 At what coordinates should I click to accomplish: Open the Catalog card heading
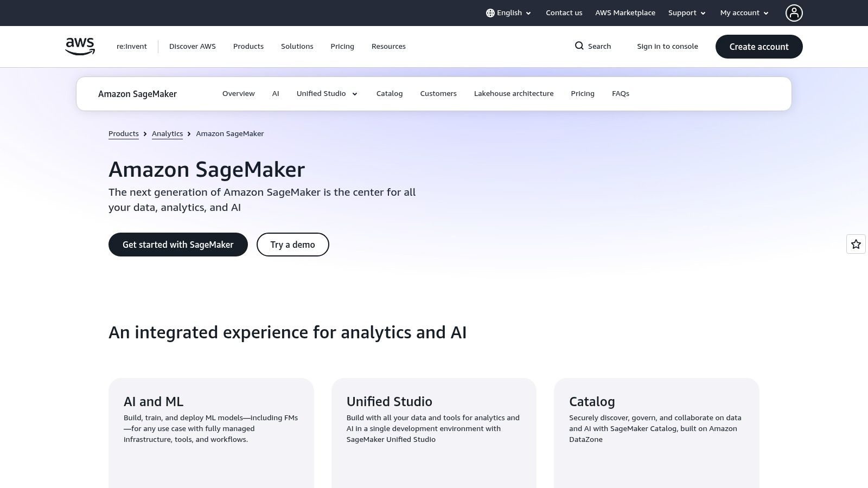click(592, 402)
